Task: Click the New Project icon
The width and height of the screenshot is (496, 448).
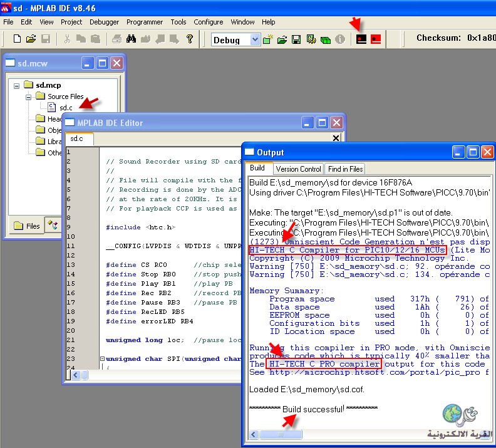Action: click(x=267, y=39)
